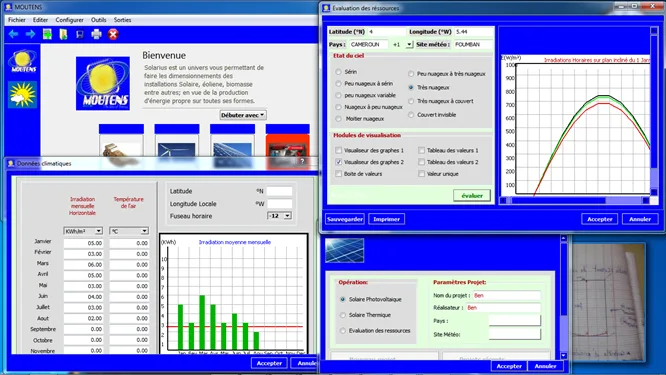Click Annuler in Evaluation des ressources window
The height and width of the screenshot is (375, 666).
coord(640,219)
